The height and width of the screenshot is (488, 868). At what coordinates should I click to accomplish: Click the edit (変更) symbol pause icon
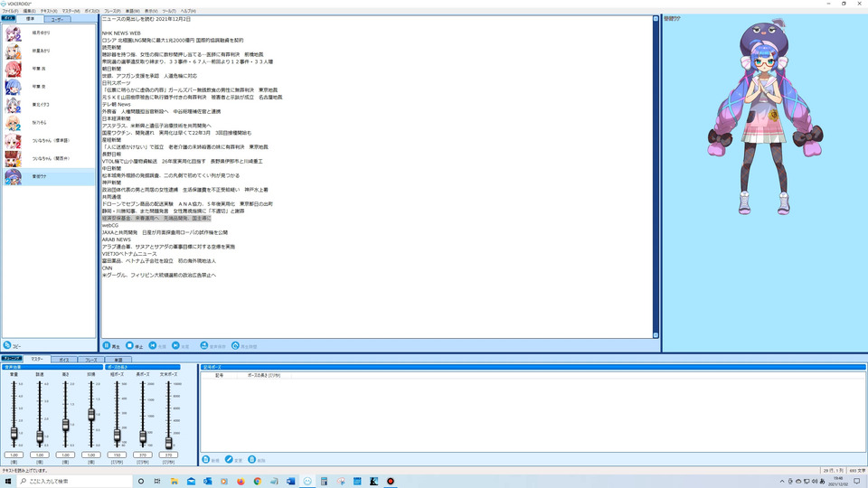click(229, 460)
